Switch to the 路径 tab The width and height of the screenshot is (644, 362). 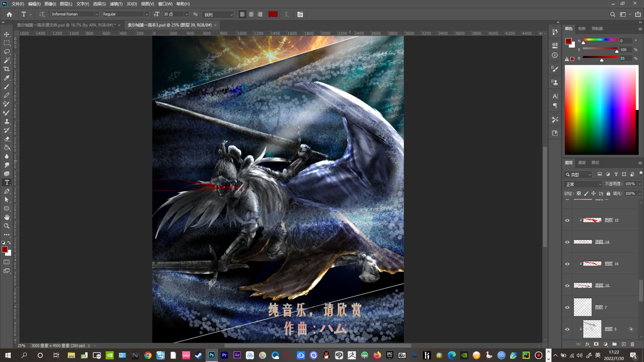(x=595, y=163)
